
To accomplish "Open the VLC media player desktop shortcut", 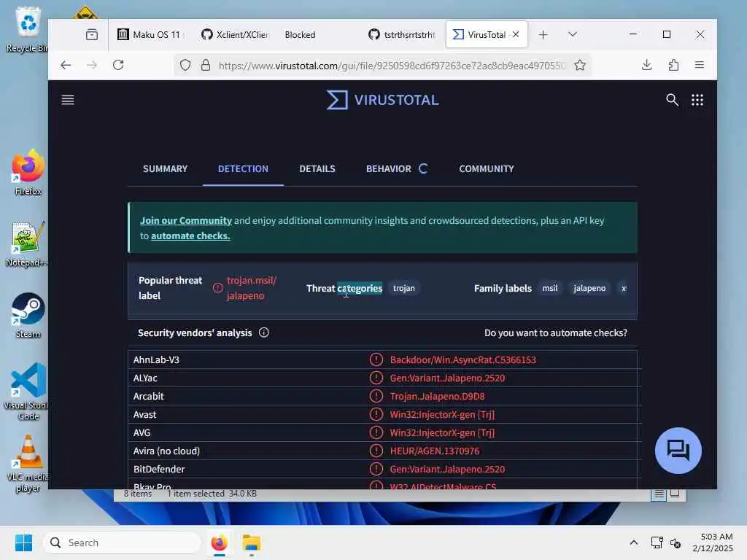I will point(28,463).
